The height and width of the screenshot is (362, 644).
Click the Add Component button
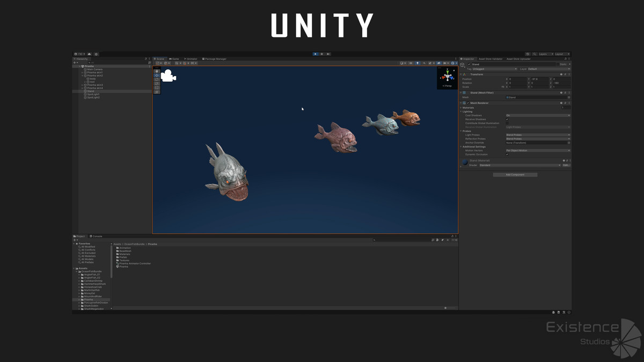(515, 174)
